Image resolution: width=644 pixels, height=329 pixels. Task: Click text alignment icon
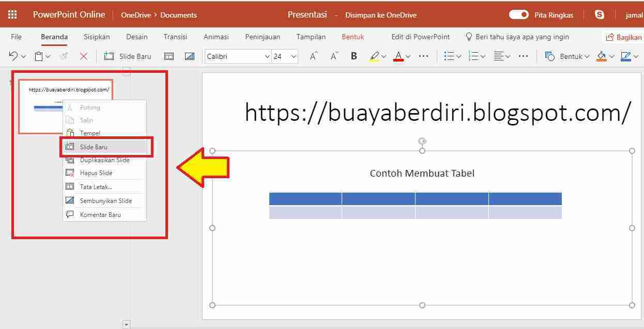coord(498,56)
